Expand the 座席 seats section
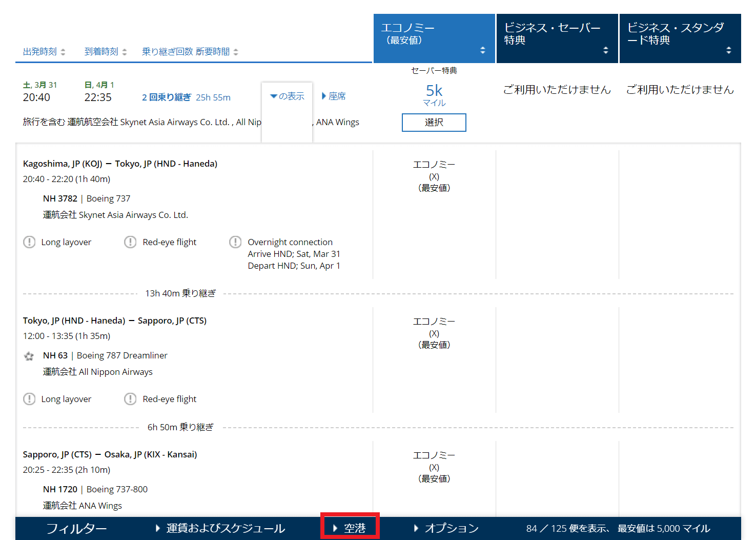Viewport: 756px width, 540px height. (x=334, y=96)
